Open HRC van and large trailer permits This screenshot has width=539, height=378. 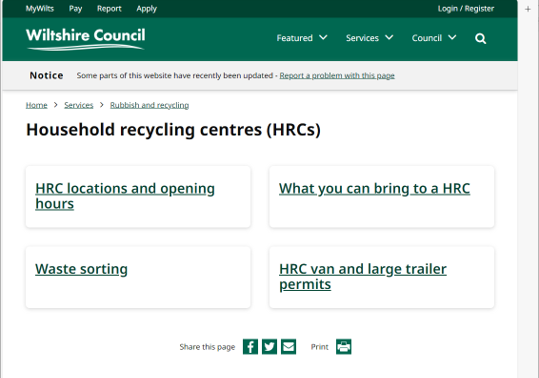363,276
